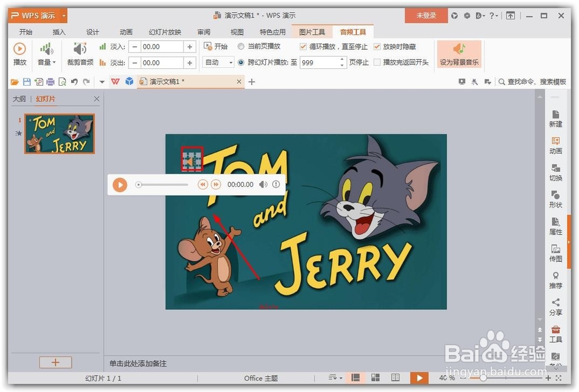Open the 动画 sidebar panel icon

[555, 146]
